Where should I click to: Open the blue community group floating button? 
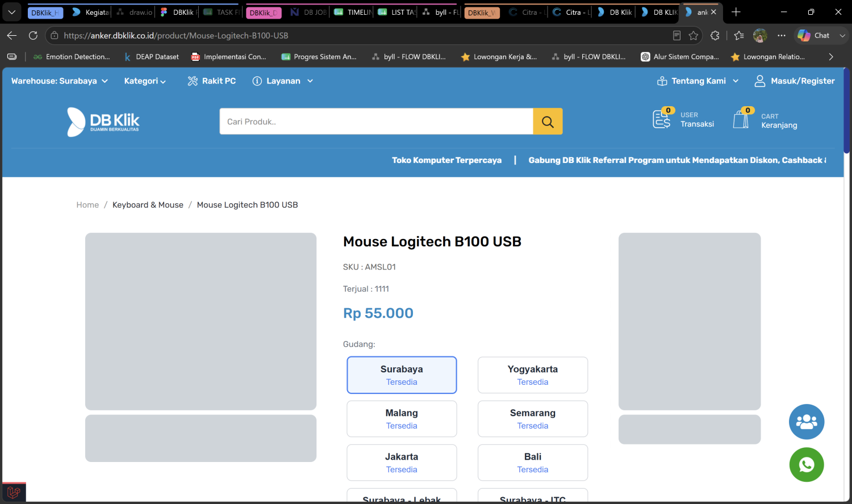pyautogui.click(x=807, y=422)
